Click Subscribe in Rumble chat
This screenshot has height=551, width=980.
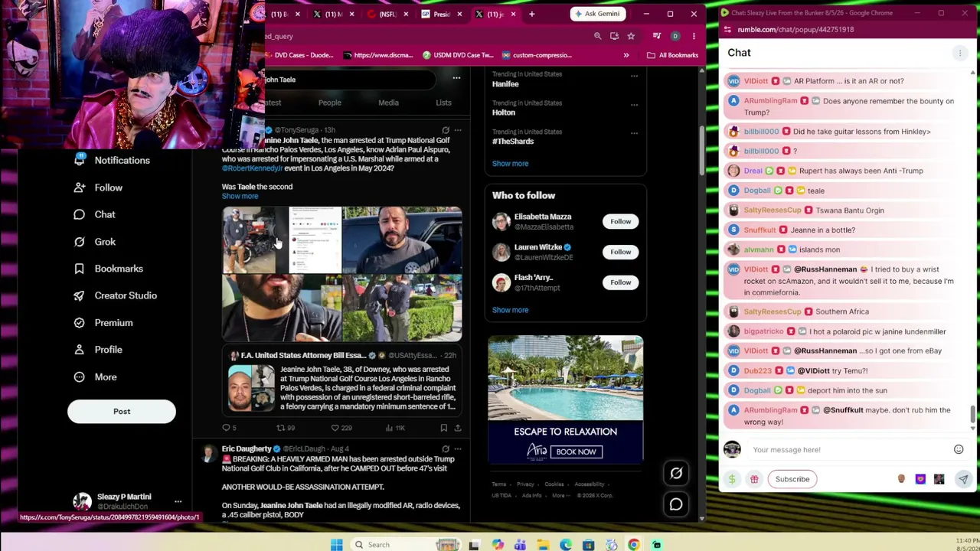point(792,479)
